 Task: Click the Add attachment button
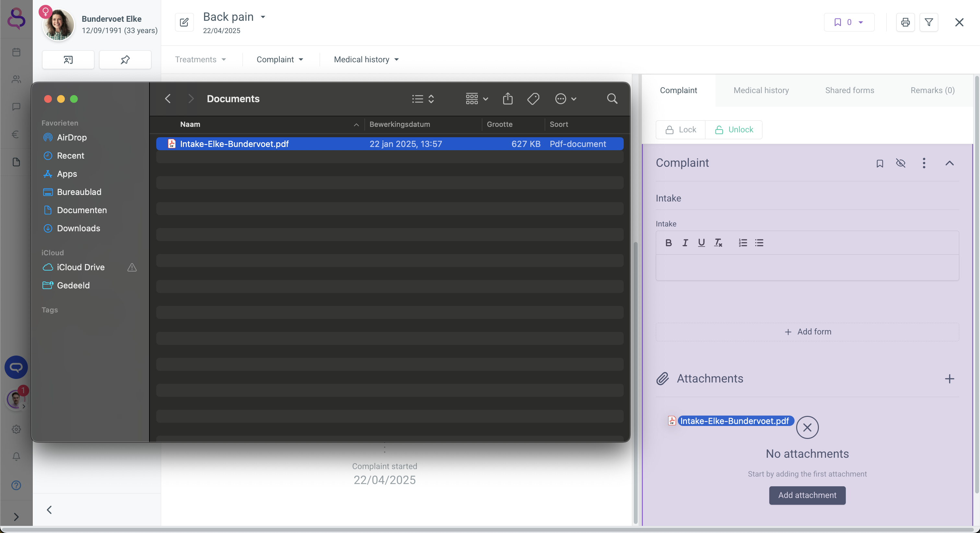point(807,495)
